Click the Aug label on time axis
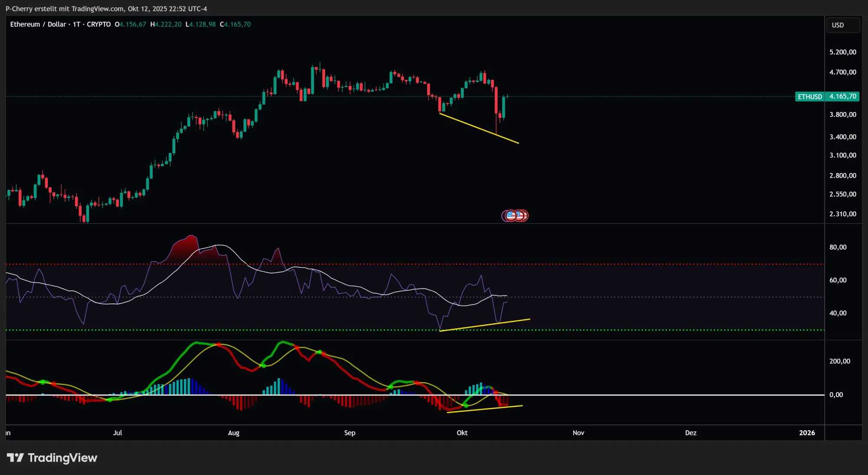Image resolution: width=868 pixels, height=475 pixels. point(233,433)
